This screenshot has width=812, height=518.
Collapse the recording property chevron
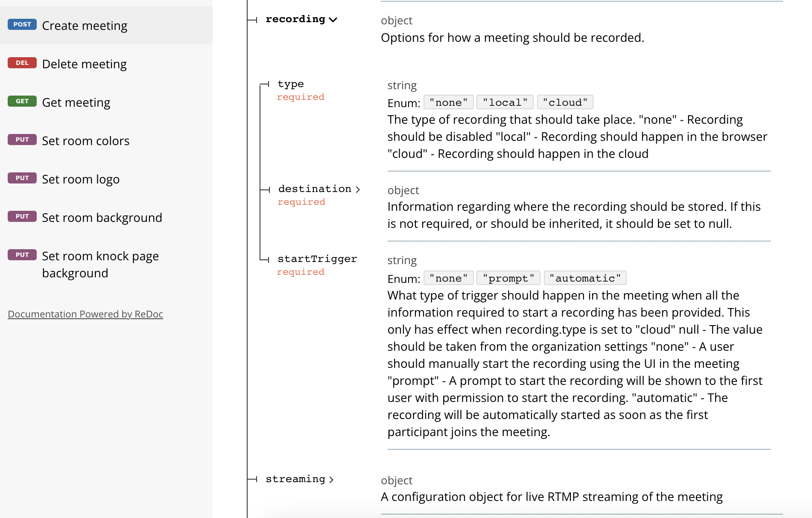click(x=333, y=20)
